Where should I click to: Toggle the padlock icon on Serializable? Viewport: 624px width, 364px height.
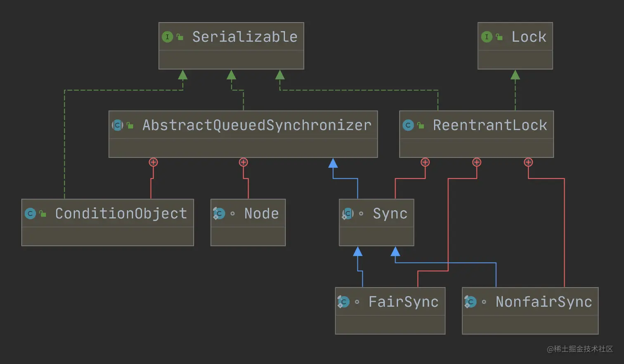click(179, 37)
